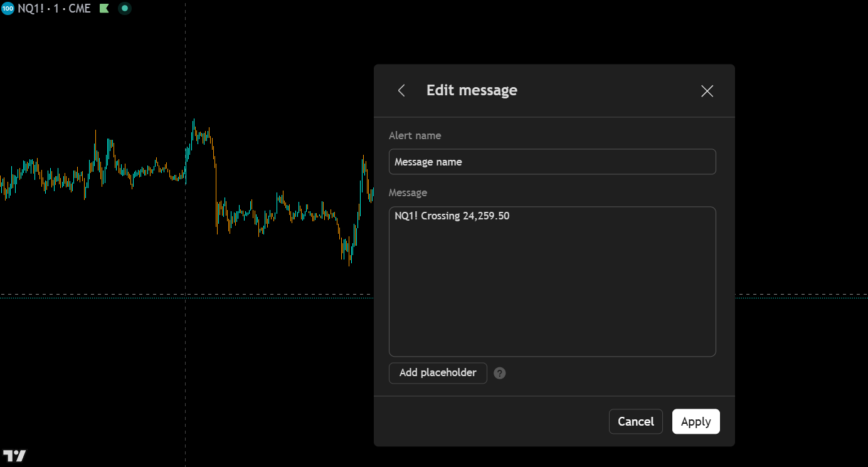Click the green flag icon beside CME
Viewport: 868px width, 467px height.
tap(104, 9)
